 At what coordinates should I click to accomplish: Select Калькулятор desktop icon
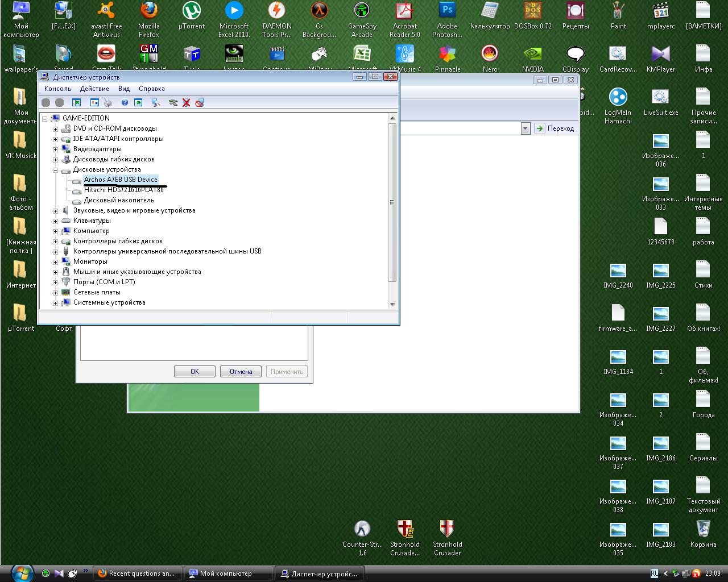[x=490, y=16]
